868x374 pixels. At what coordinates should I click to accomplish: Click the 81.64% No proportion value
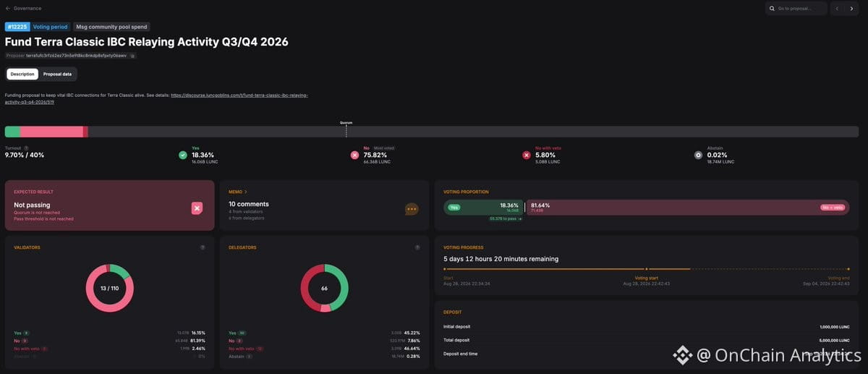tap(540, 205)
